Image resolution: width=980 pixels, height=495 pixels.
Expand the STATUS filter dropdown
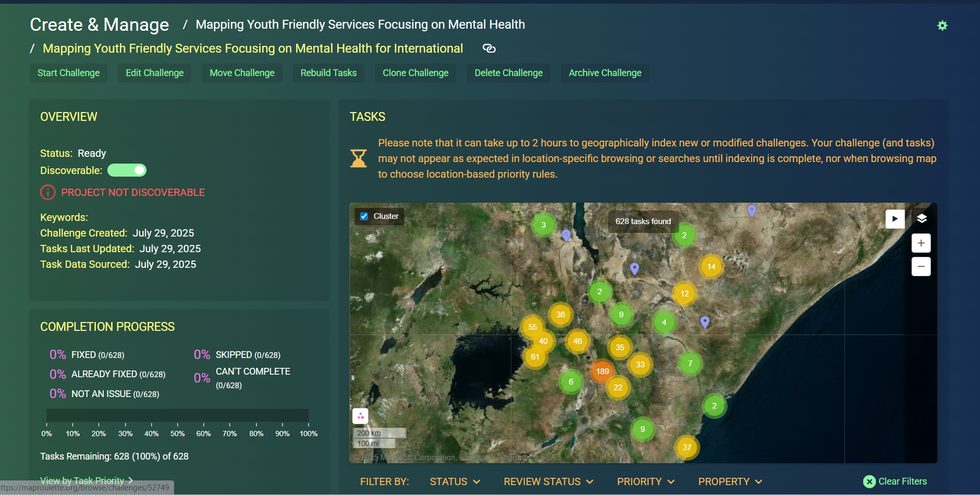(455, 482)
